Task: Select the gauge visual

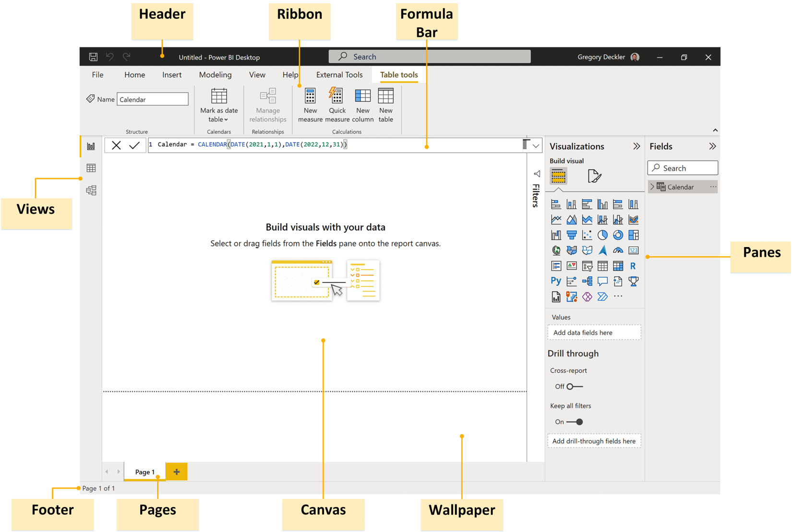Action: (x=618, y=250)
